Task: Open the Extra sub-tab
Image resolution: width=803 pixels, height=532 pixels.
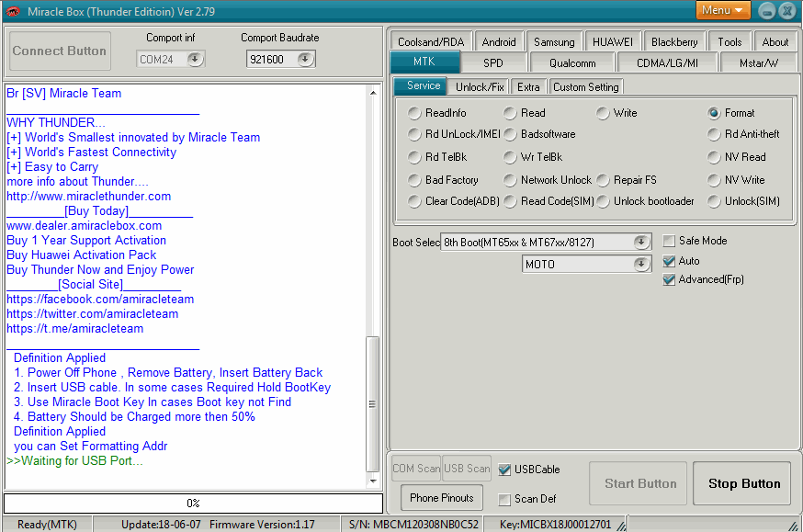Action: pyautogui.click(x=528, y=87)
